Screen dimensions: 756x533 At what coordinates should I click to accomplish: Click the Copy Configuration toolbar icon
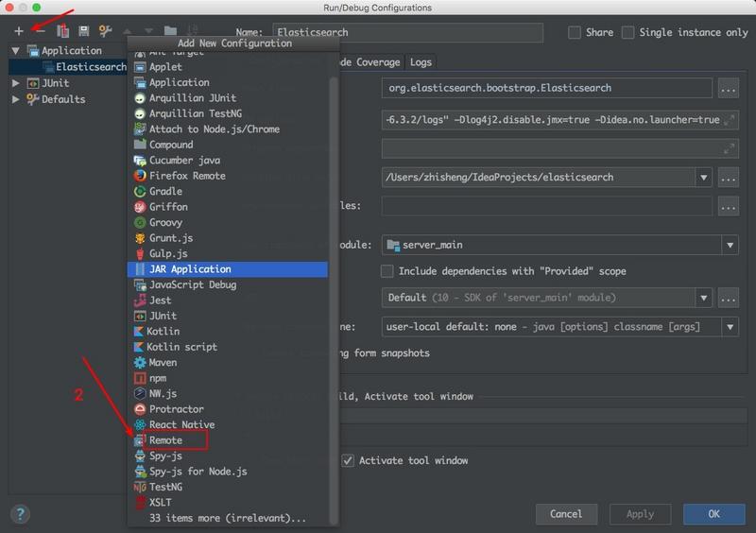[62, 31]
